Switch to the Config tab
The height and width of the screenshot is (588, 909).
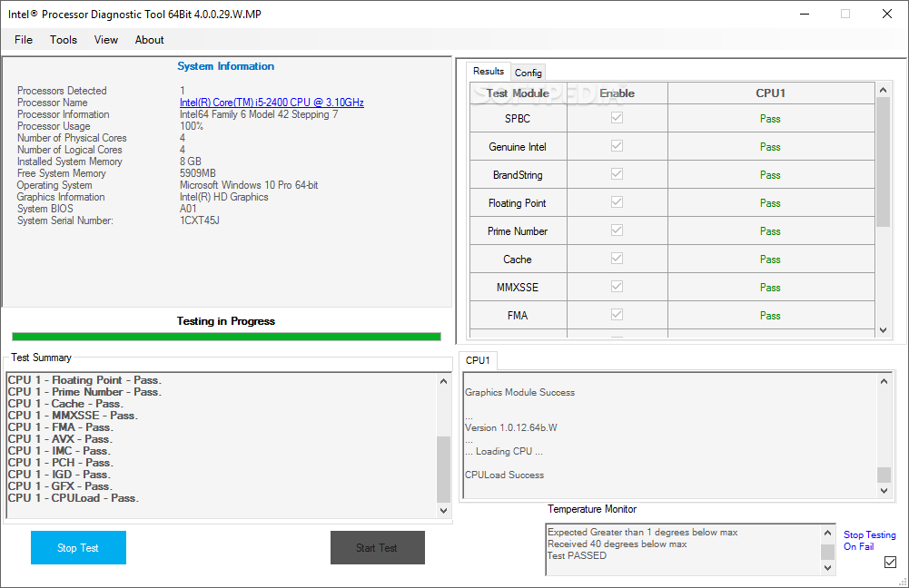(529, 73)
